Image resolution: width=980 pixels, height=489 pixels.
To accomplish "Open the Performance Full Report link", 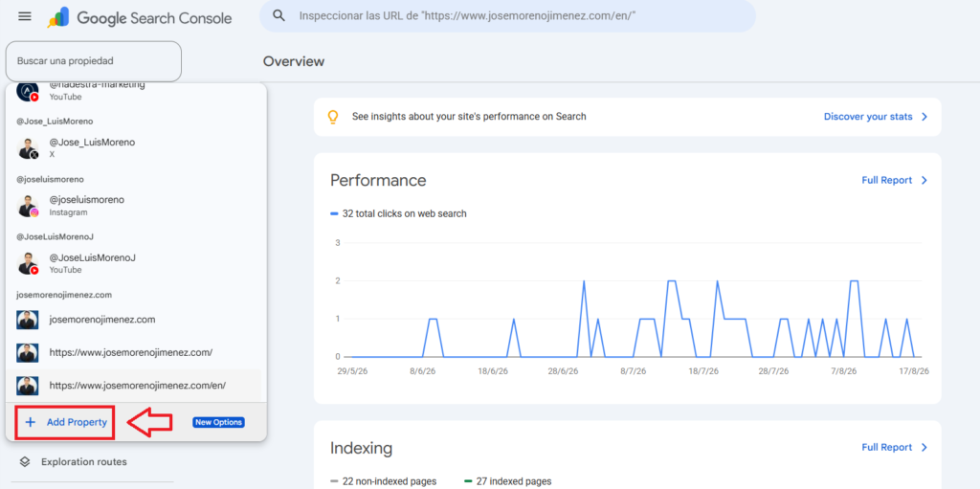I will (887, 180).
